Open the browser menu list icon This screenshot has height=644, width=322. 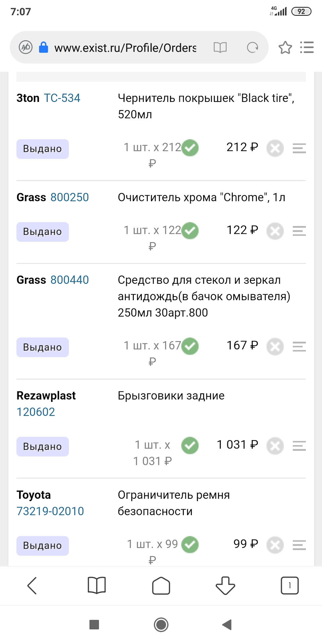point(307,47)
